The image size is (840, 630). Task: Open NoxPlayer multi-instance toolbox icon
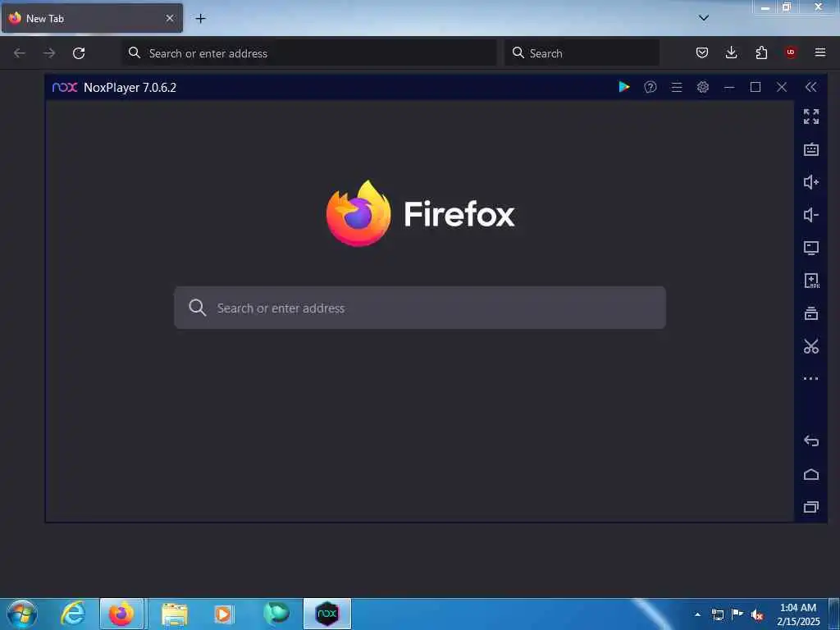(x=811, y=313)
